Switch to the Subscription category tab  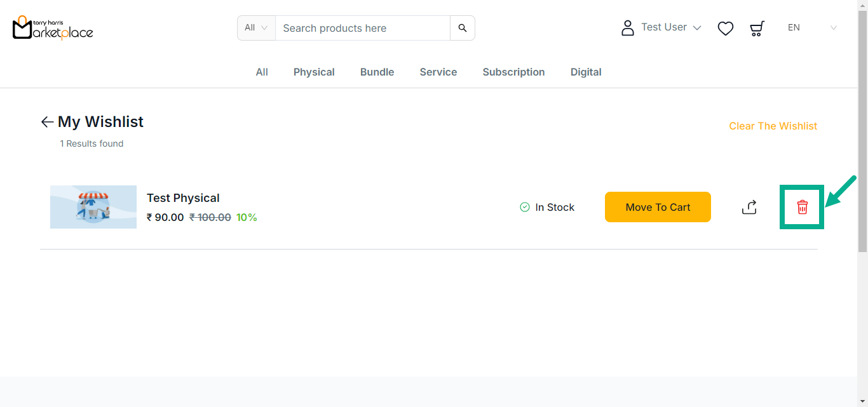coord(513,72)
